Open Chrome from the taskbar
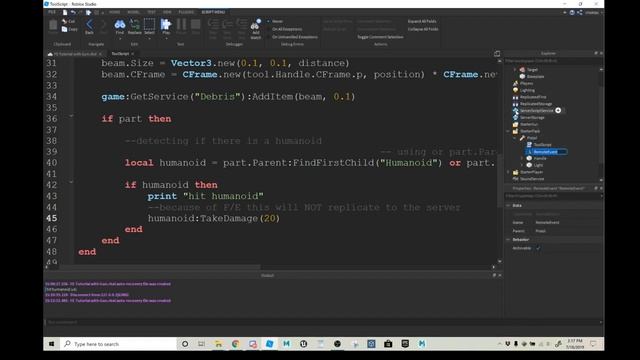The width and height of the screenshot is (640, 360). pos(236,344)
